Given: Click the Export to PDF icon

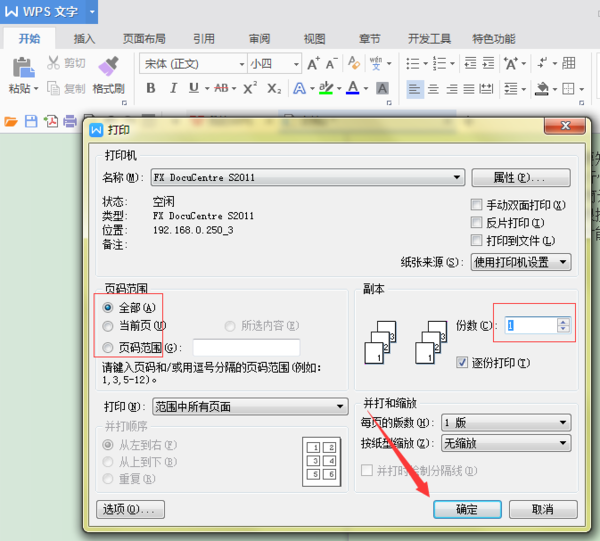Looking at the screenshot, I should pos(51,121).
